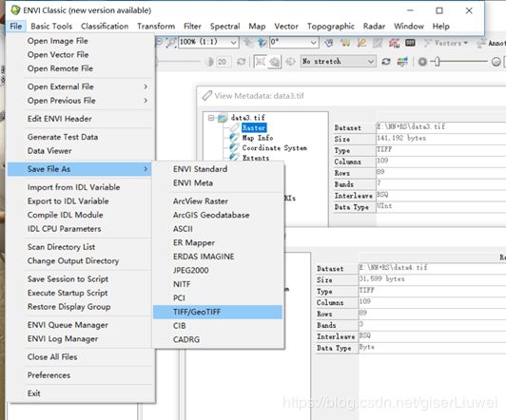
Task: Click Edit ENVI Header
Action: (x=80, y=119)
